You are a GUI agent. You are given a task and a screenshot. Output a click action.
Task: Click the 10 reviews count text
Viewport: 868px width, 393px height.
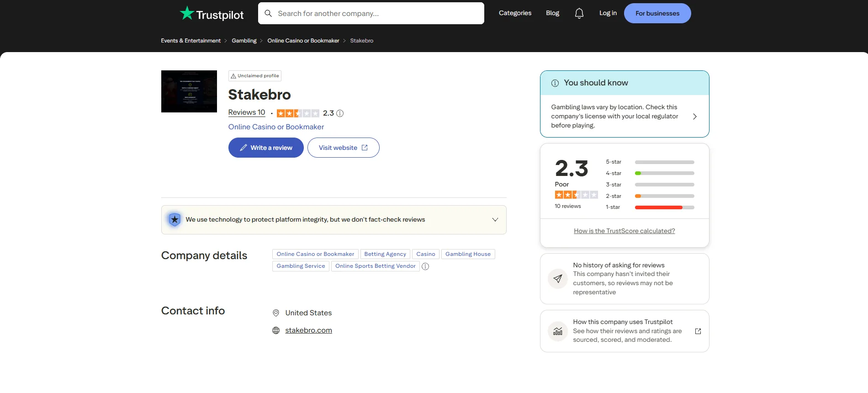click(568, 207)
